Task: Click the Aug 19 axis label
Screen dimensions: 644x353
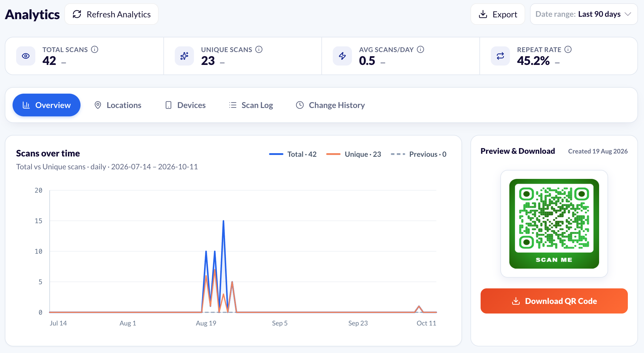Action: 206,323
